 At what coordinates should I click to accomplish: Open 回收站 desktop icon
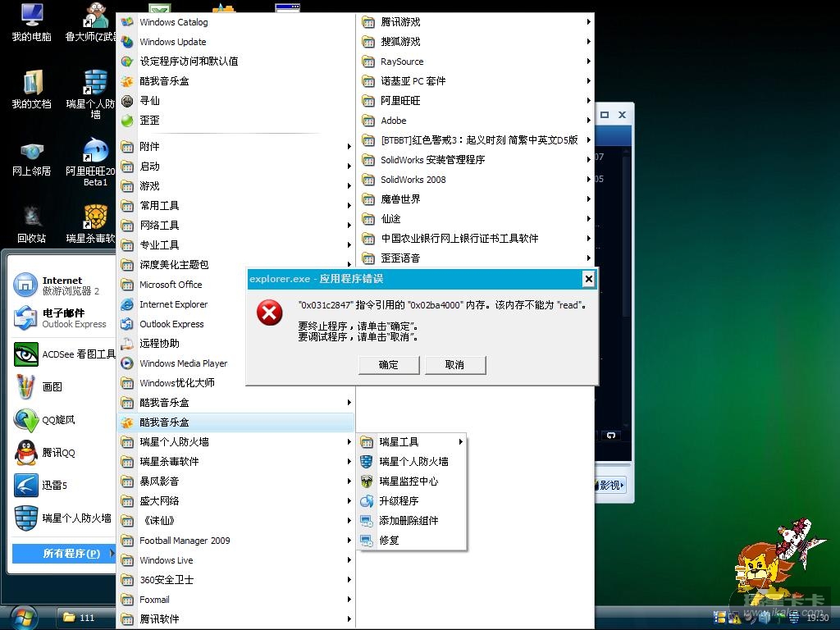click(32, 225)
